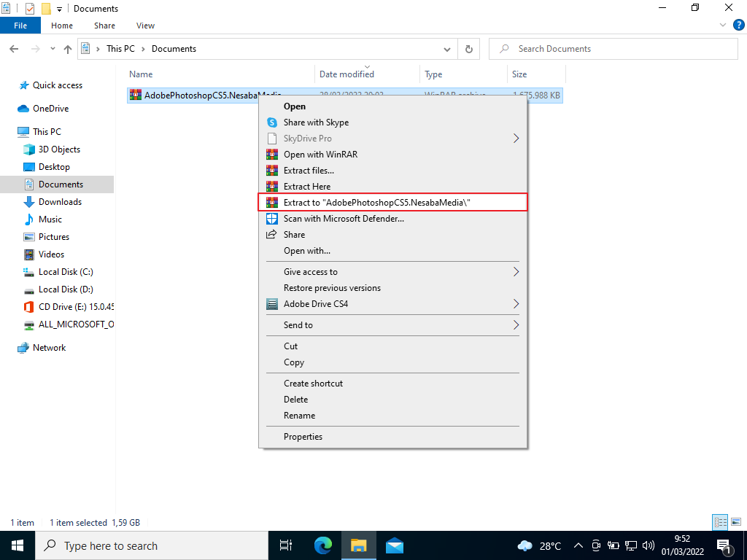
Task: Open Pictures folder in sidebar
Action: coord(54,237)
